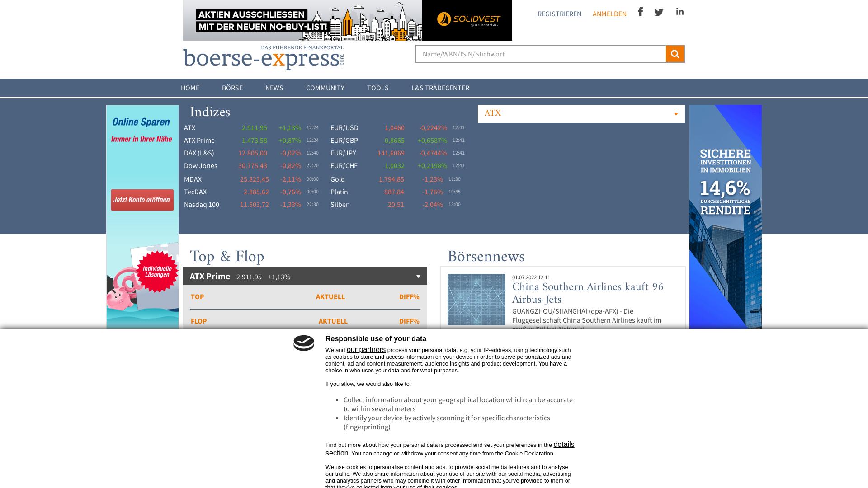Click the orange search magnifier button
This screenshot has height=488, width=868.
click(675, 54)
